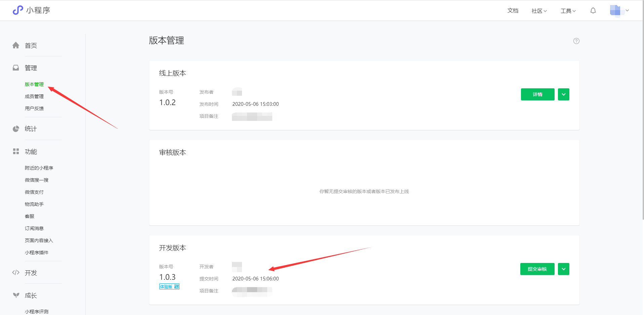Click the 提交审核 button
Image resolution: width=644 pixels, height=315 pixels.
coord(537,269)
